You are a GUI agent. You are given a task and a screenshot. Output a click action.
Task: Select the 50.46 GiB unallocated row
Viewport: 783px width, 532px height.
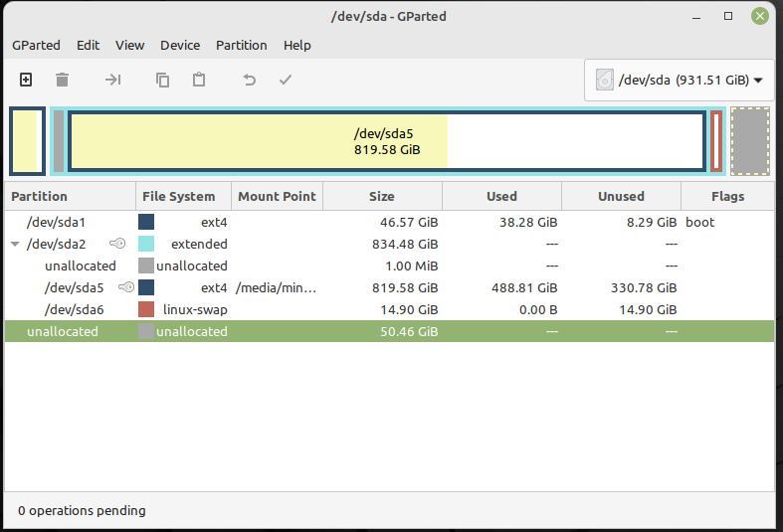click(x=389, y=331)
